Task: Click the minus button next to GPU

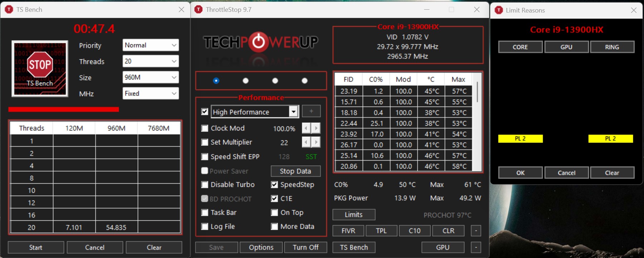Action: (476, 247)
